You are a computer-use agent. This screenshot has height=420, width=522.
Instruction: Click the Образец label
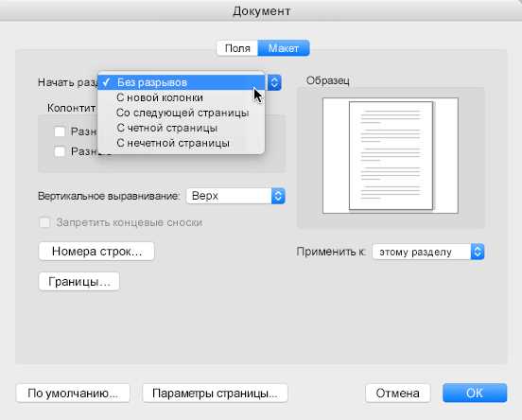[327, 80]
